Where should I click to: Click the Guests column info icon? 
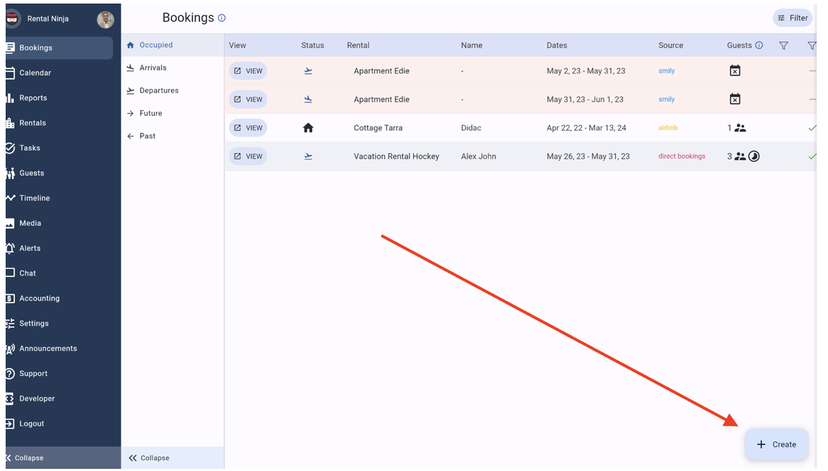pyautogui.click(x=759, y=46)
